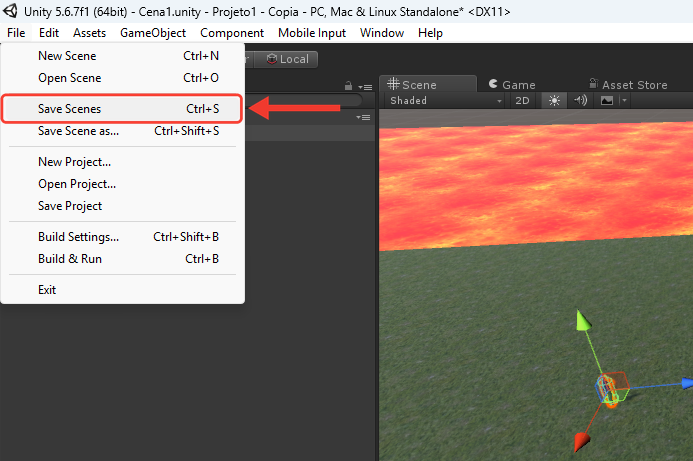
Task: Choose New Project... entry
Action: pos(122,162)
